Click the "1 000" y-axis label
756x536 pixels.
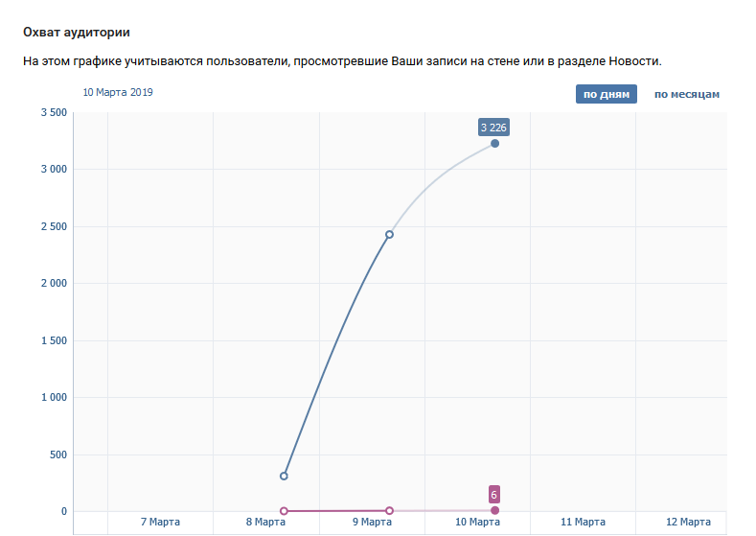click(54, 397)
